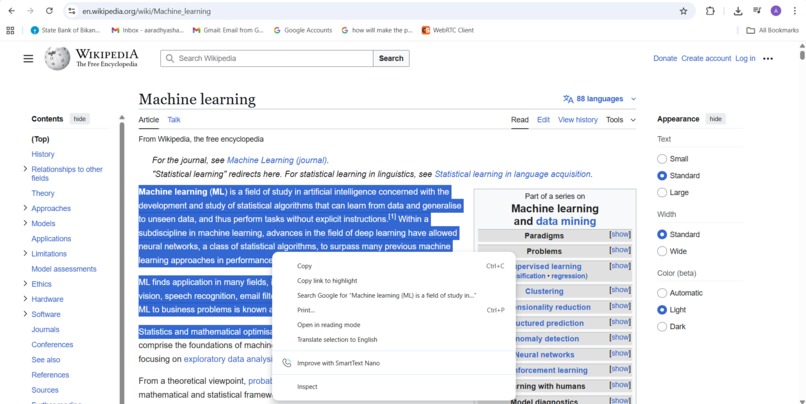Screen dimensions: 806x404
Task: Expand the Models contents section
Action: (25, 223)
